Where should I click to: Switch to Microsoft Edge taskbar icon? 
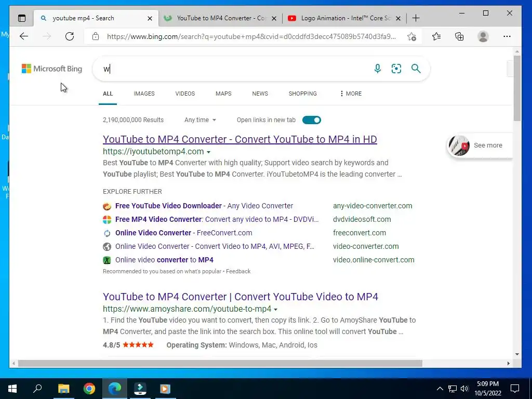click(115, 389)
